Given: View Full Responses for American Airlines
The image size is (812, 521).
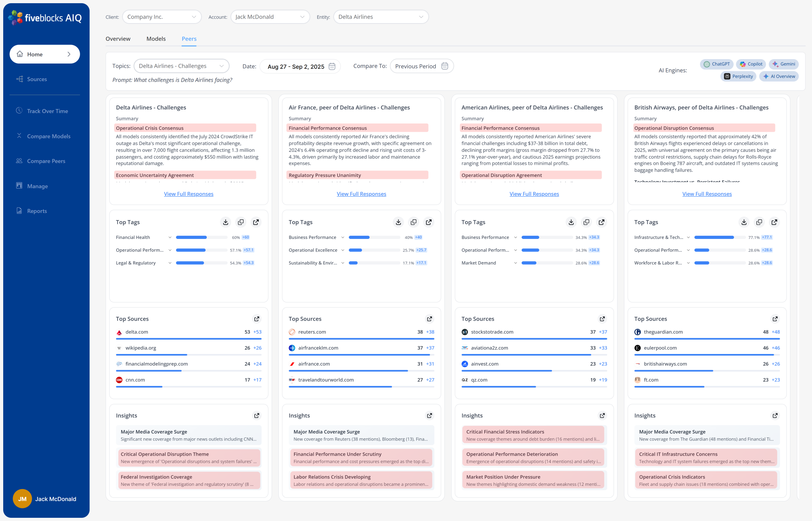Looking at the screenshot, I should tap(534, 194).
